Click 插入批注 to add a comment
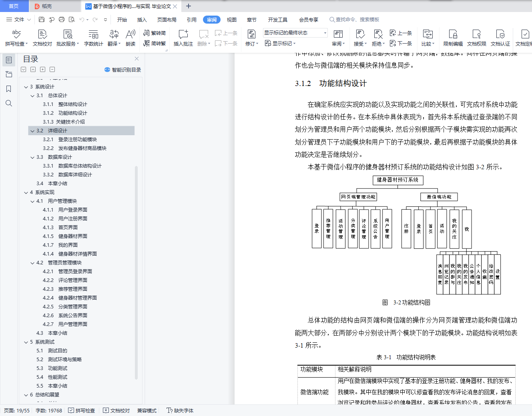The image size is (532, 416). (x=183, y=38)
